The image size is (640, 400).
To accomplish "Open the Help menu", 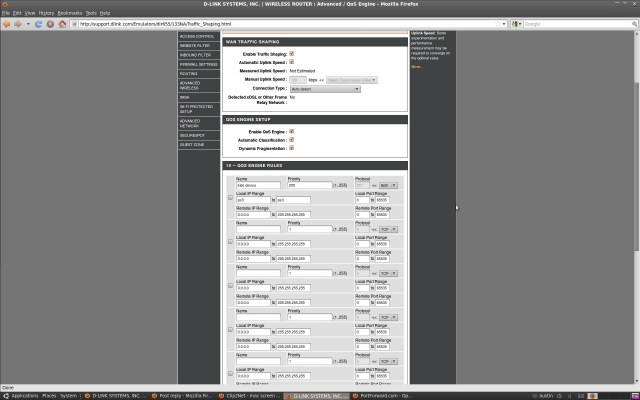I will coord(105,13).
